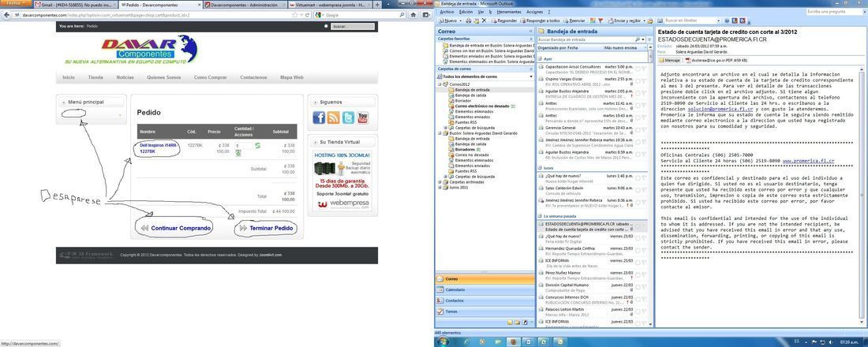Image resolution: width=868 pixels, height=347 pixels.
Task: Switch to the Gmail browser tab
Action: (x=76, y=5)
